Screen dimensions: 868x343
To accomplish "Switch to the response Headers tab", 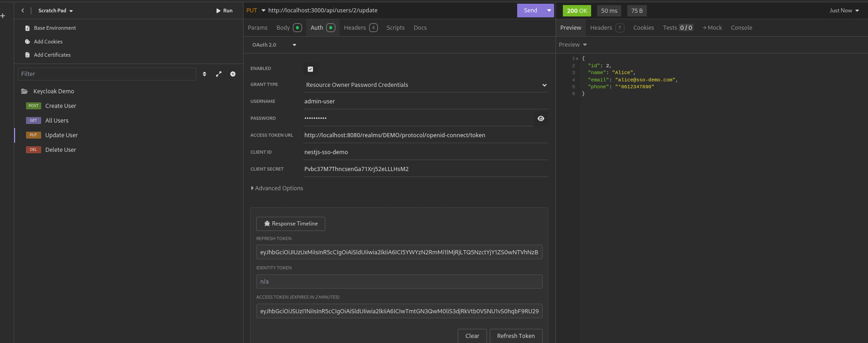I will [607, 28].
